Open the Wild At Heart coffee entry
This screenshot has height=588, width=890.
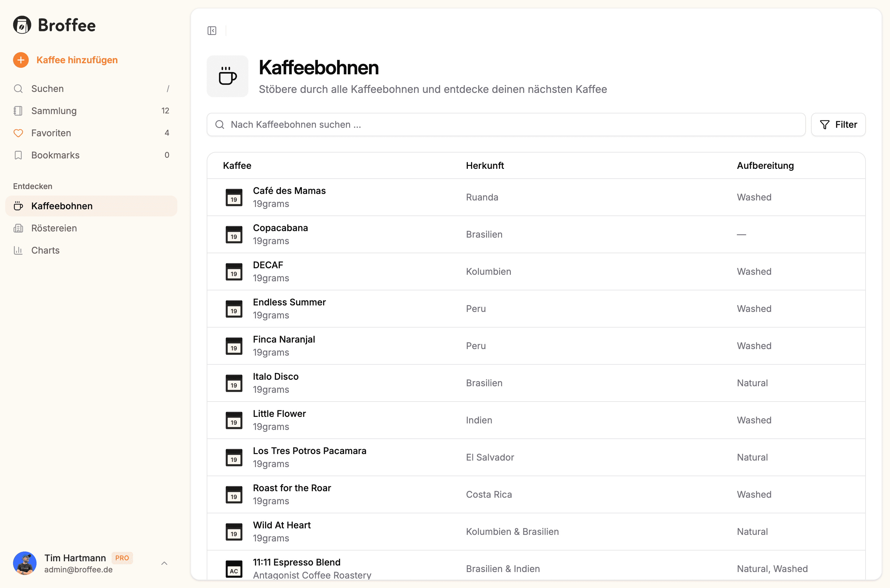(536, 531)
